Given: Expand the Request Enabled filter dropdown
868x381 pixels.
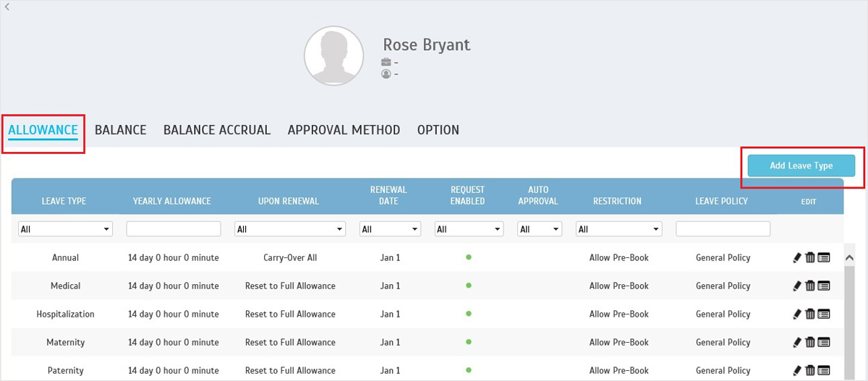Looking at the screenshot, I should [x=469, y=229].
